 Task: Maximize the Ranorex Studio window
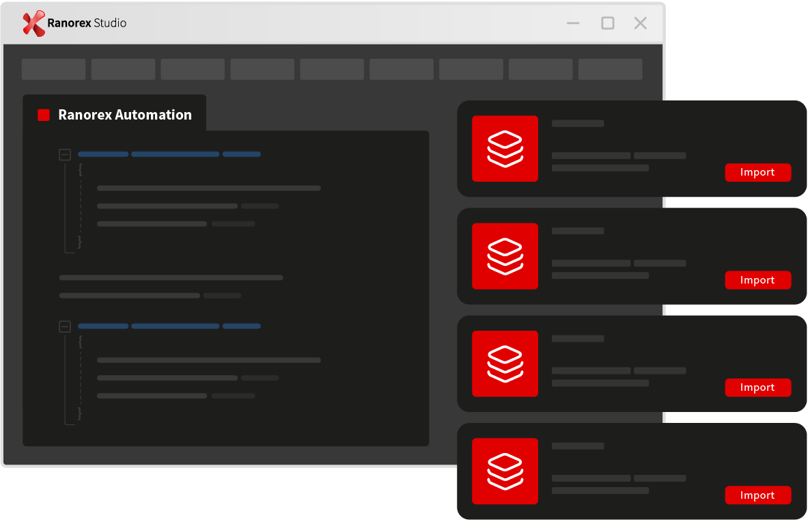coord(607,23)
